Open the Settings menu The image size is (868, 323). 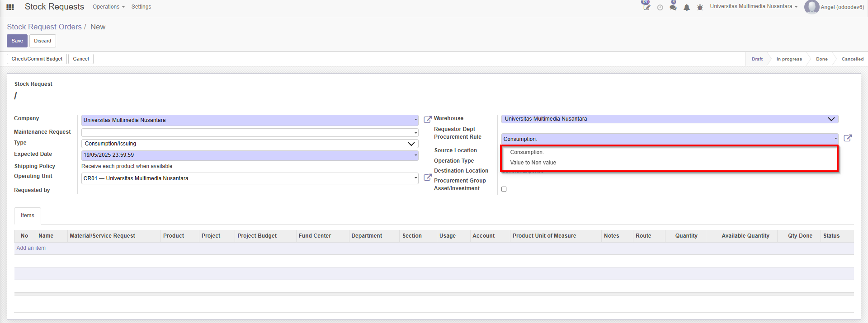(x=141, y=7)
